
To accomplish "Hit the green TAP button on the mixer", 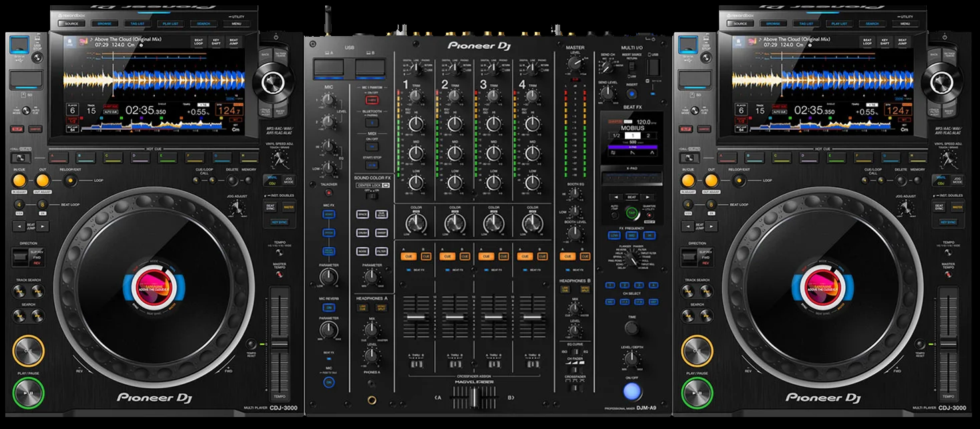I will pyautogui.click(x=632, y=212).
